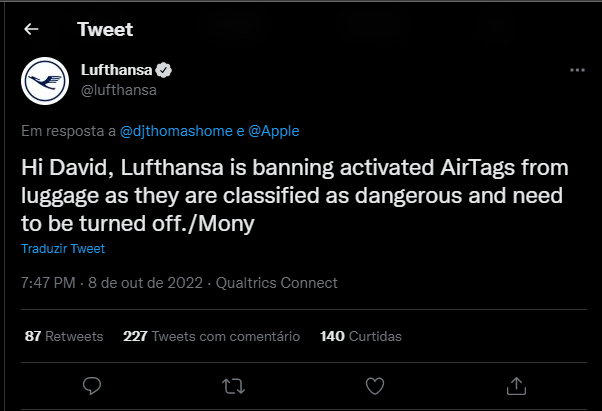Viewport: 602px width, 411px height.
Task: Click the 7:47 PM timestamp
Action: coord(48,283)
